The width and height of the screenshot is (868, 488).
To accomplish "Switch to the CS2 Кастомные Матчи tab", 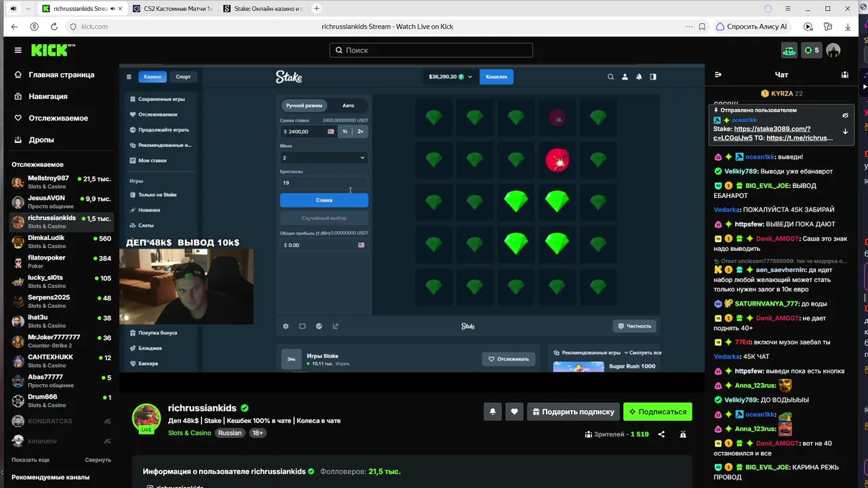I will 174,9.
